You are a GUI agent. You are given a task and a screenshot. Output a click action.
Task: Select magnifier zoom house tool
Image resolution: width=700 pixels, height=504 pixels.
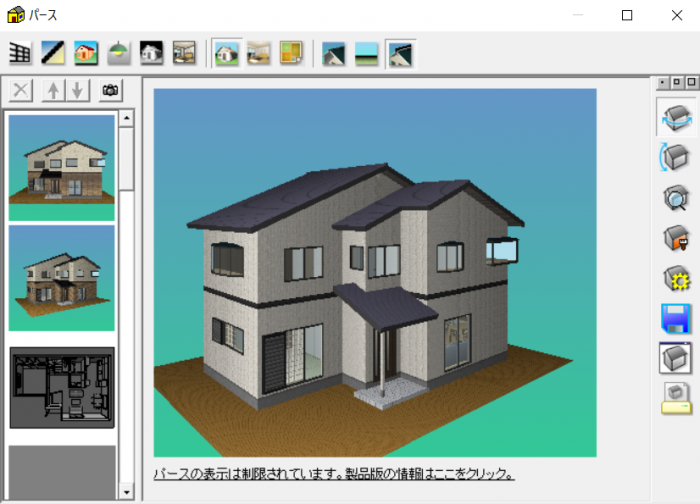click(x=676, y=197)
